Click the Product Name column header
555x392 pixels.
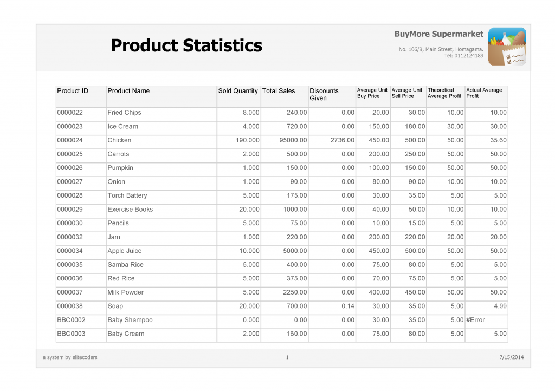click(x=128, y=91)
